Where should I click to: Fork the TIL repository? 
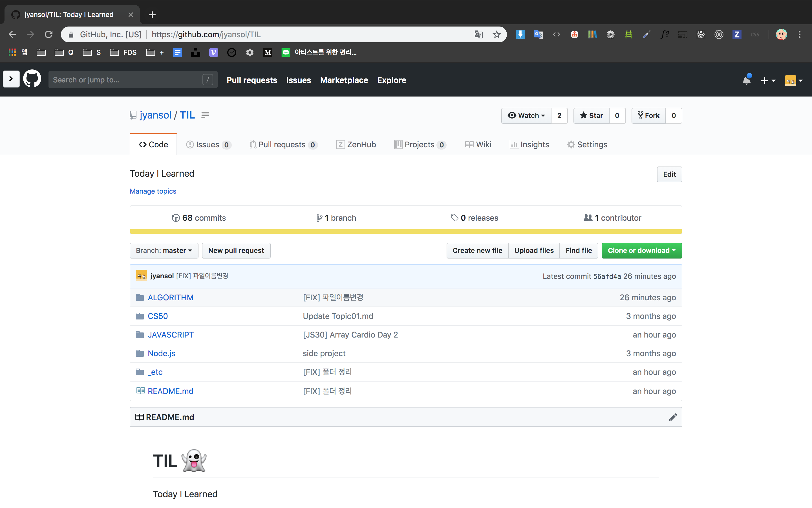point(648,116)
